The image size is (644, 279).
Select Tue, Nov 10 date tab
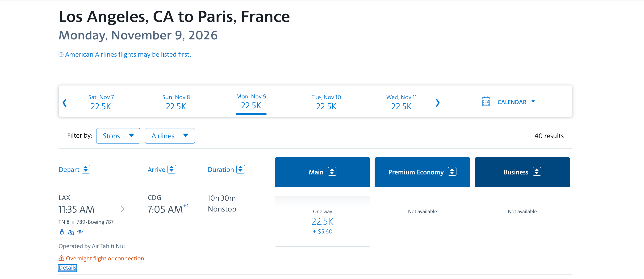pyautogui.click(x=326, y=103)
